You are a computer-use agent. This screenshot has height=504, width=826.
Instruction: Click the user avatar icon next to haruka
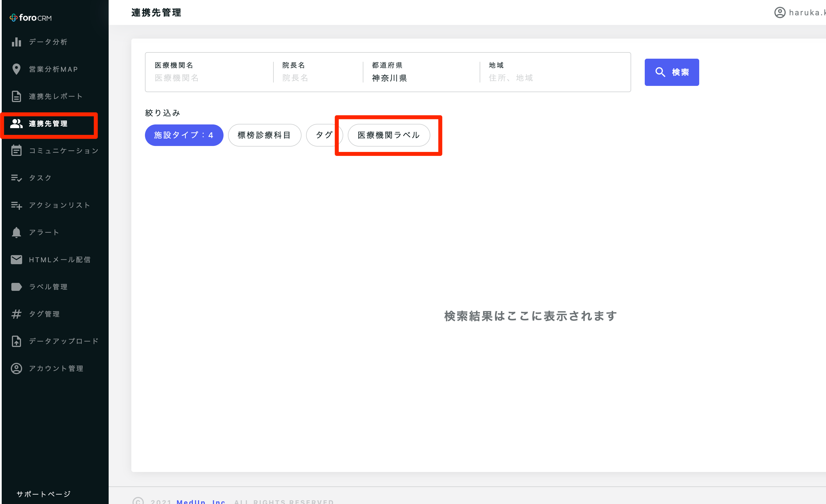coord(780,13)
